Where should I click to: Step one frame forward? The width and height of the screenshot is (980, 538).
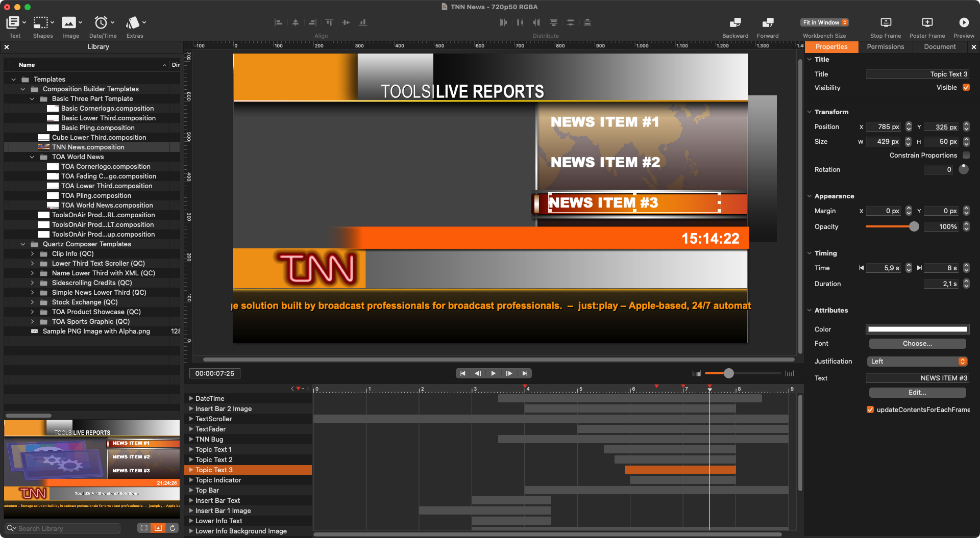(x=509, y=373)
